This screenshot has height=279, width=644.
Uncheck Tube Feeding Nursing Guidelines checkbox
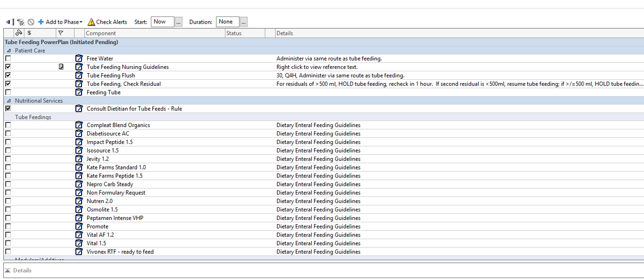8,67
